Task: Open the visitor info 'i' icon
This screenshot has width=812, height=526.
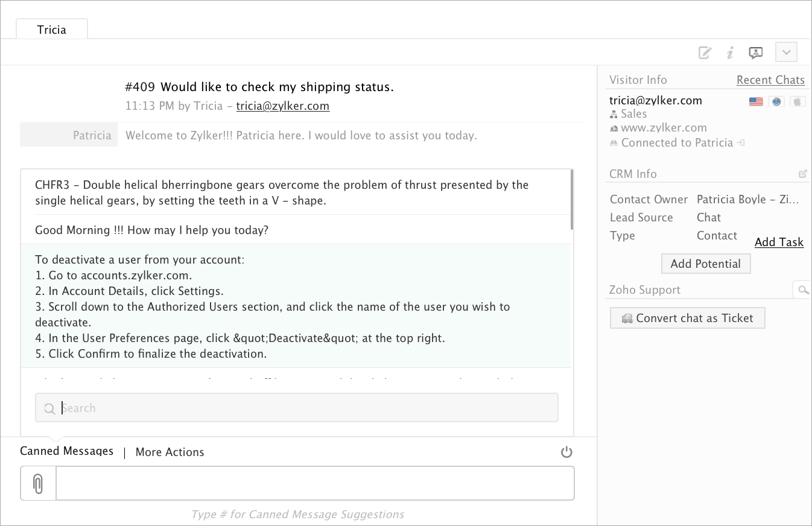Action: click(x=730, y=52)
